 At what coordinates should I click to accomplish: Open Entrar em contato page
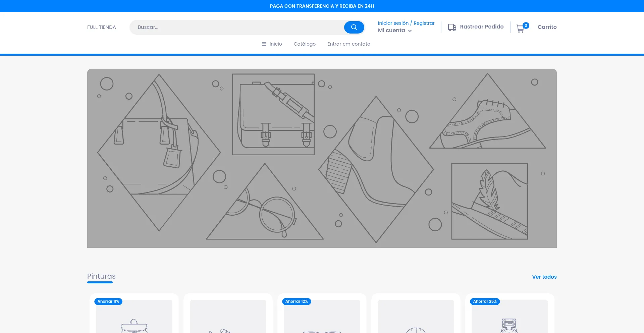coord(349,44)
